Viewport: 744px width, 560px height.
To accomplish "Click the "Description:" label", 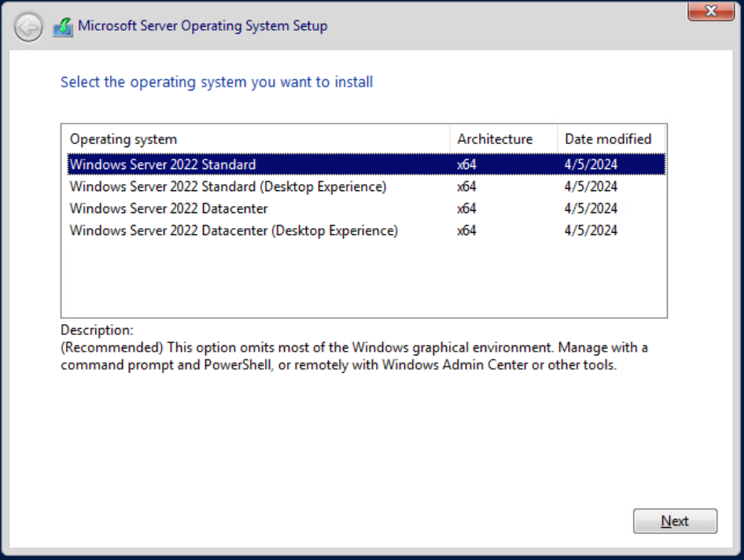I will pyautogui.click(x=97, y=330).
